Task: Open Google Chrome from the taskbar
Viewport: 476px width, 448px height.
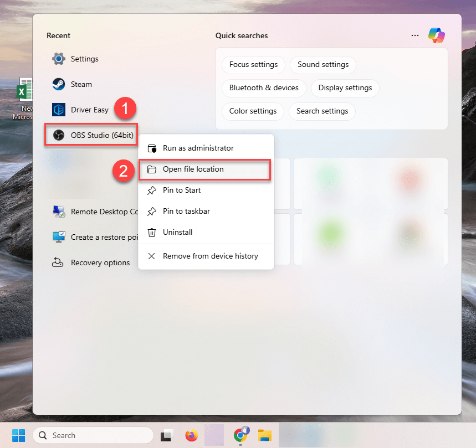Action: pyautogui.click(x=240, y=435)
